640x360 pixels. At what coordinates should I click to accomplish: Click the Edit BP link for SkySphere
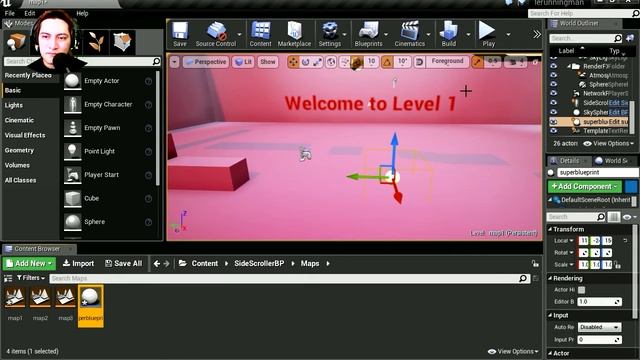pos(618,112)
